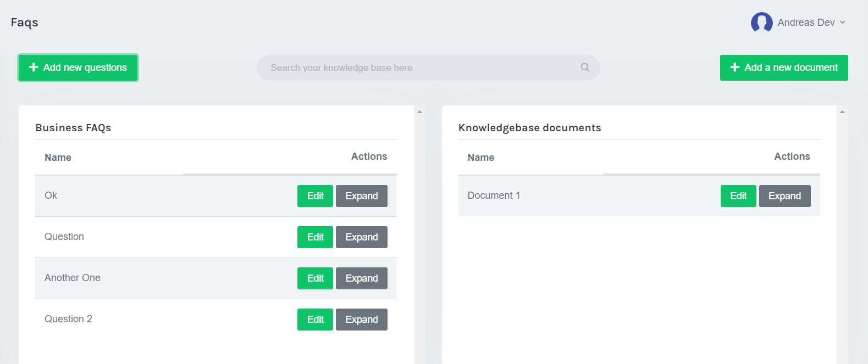Expand the Another One FAQ
The height and width of the screenshot is (364, 868).
(x=361, y=278)
